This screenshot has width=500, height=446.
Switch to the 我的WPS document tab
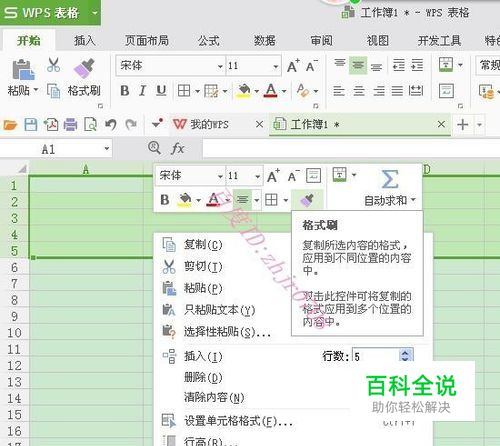point(209,125)
